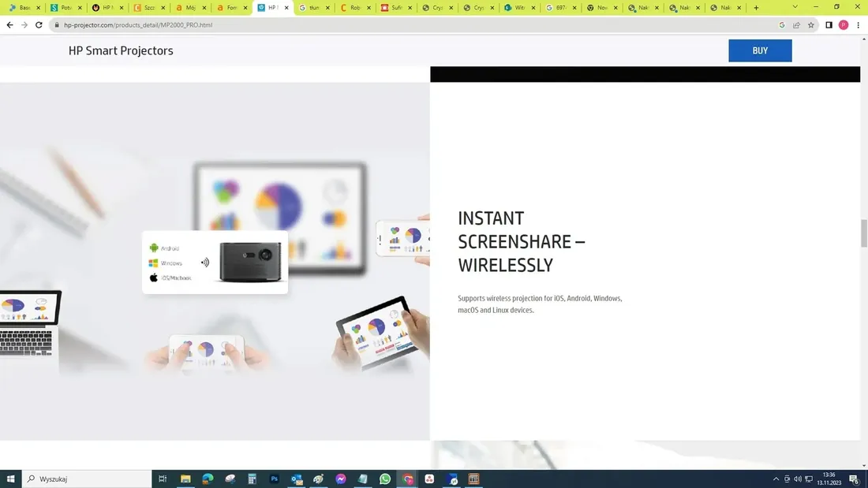Open the share page icon in address bar
868x488 pixels.
[x=796, y=25]
